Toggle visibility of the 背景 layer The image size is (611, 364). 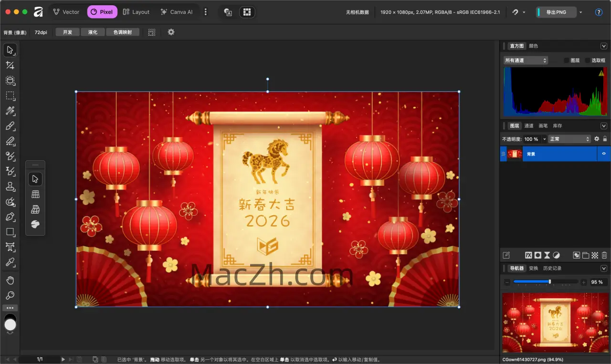pyautogui.click(x=603, y=154)
